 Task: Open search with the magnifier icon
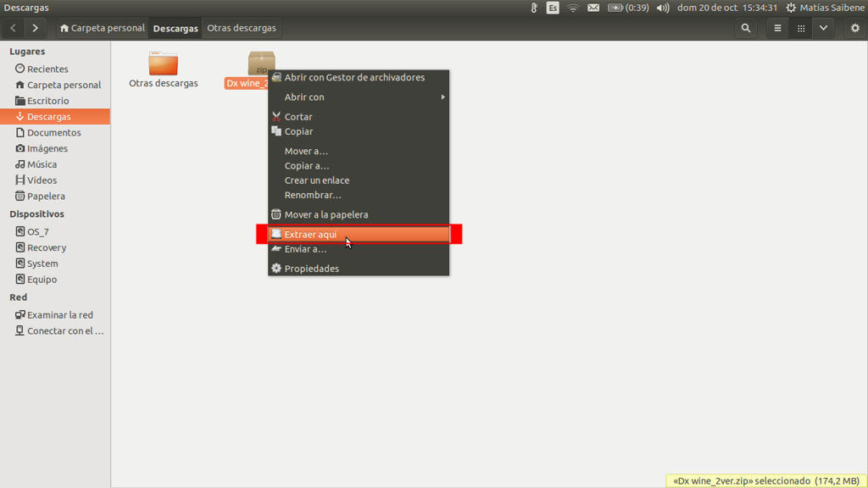pyautogui.click(x=746, y=28)
